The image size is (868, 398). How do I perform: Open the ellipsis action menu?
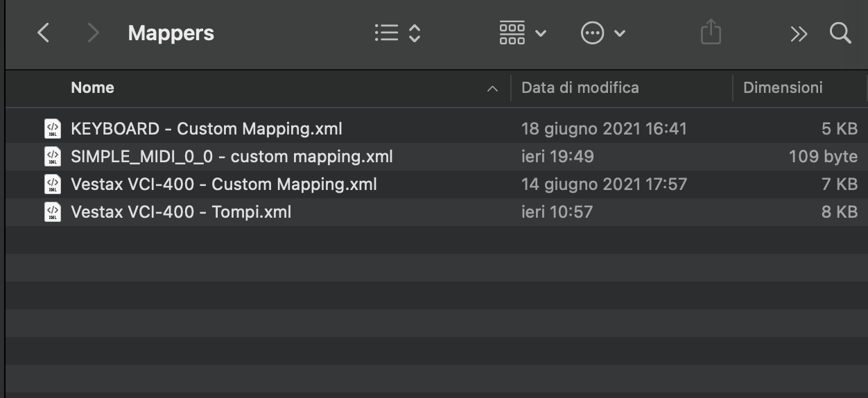603,33
